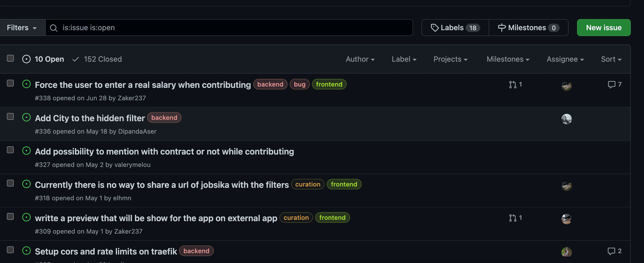Open issue Add City to the hidden filter

coord(90,118)
